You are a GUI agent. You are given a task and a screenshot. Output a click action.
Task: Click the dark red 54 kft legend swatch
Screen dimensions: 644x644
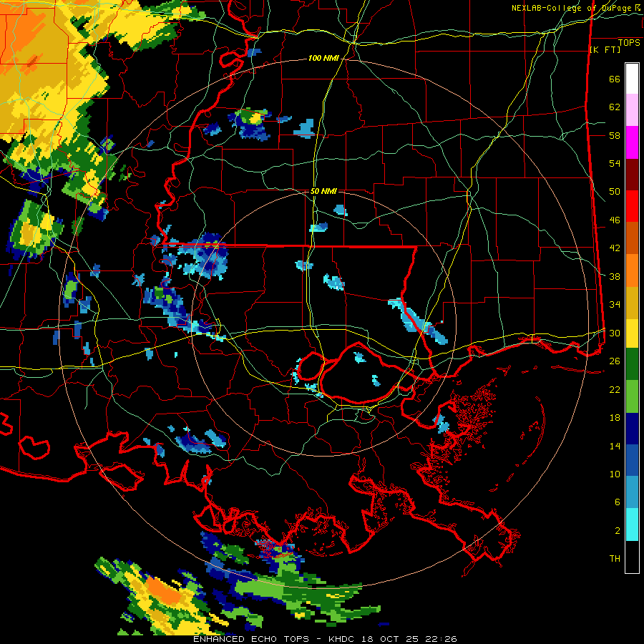click(632, 174)
